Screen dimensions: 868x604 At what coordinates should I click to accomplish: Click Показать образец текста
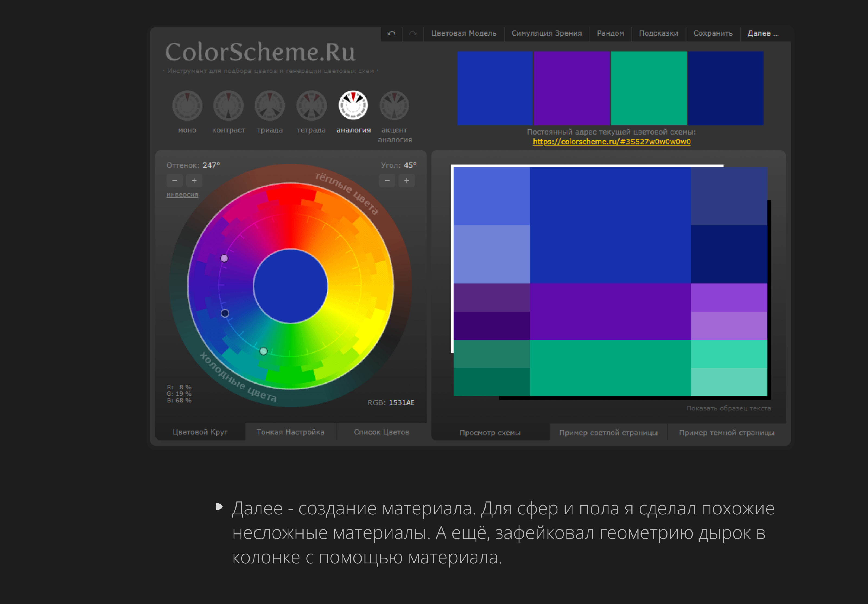[x=728, y=408]
